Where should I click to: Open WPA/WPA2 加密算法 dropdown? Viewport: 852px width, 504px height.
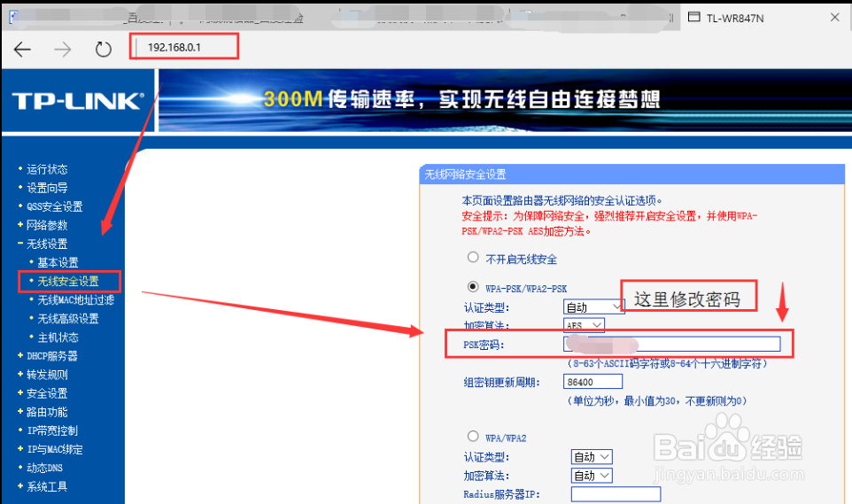pyautogui.click(x=592, y=475)
